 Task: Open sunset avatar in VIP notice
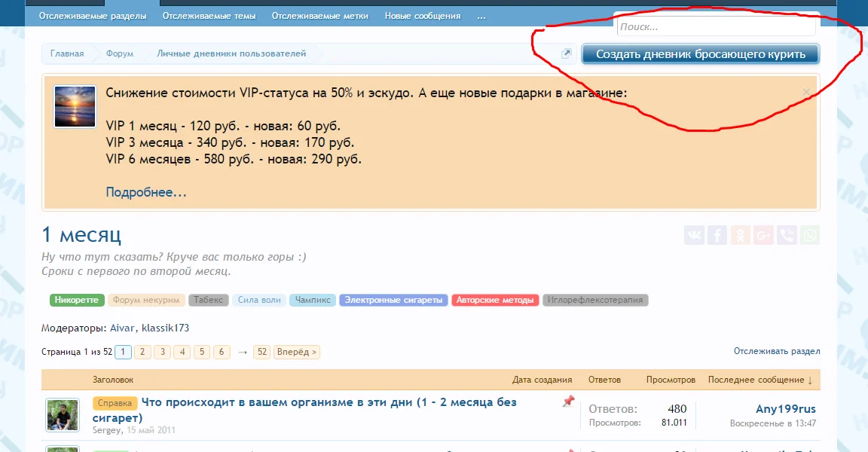point(75,107)
